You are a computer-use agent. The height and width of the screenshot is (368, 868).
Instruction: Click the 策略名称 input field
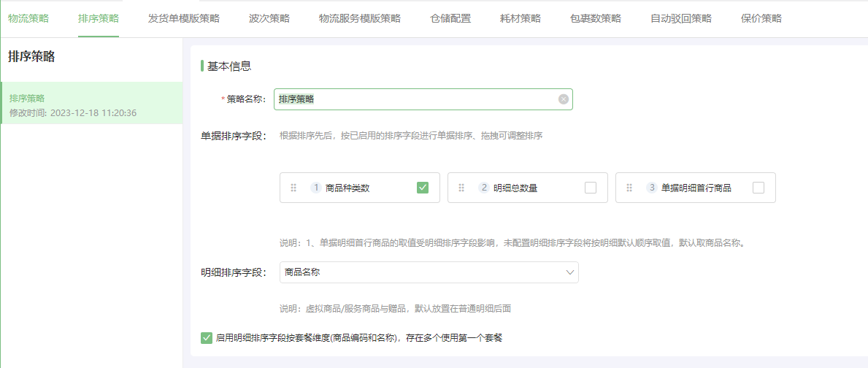point(423,99)
